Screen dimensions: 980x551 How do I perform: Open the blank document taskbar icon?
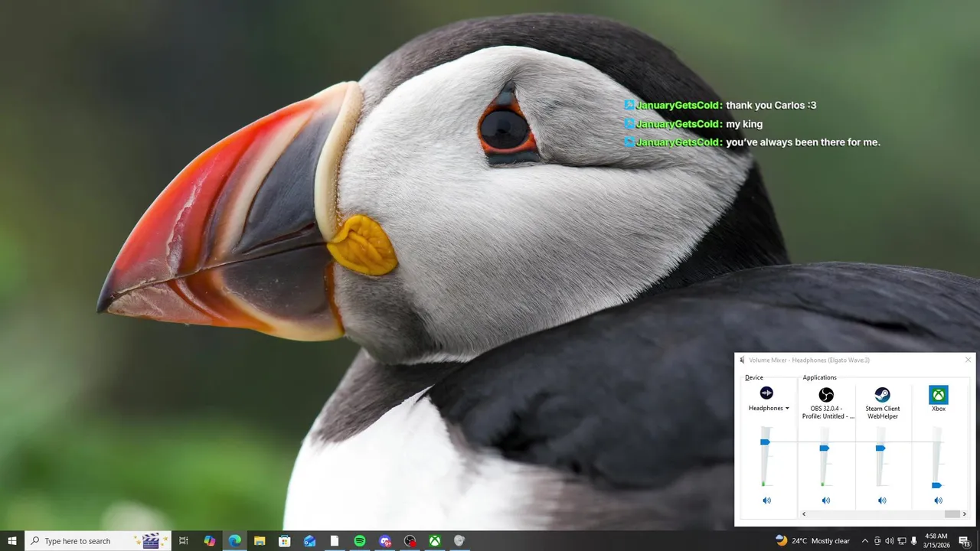[335, 541]
